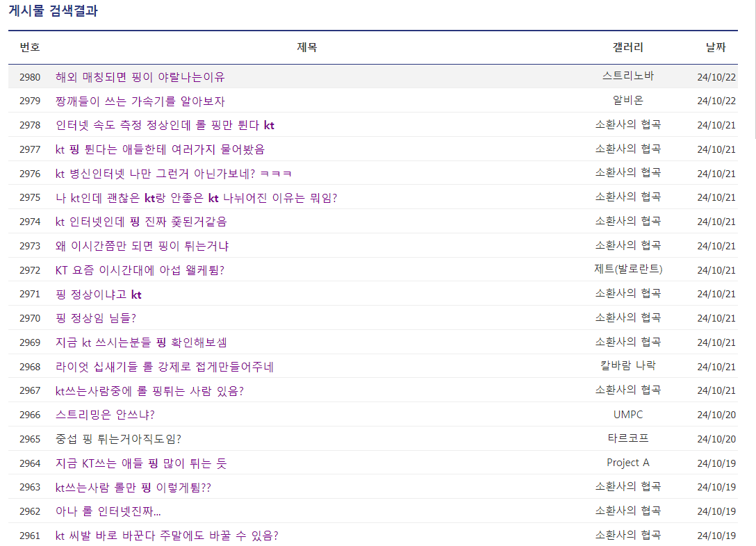Open post 'kt 씨발 바로 바꾼다 주말에도'
This screenshot has height=546, width=756.
tap(167, 536)
